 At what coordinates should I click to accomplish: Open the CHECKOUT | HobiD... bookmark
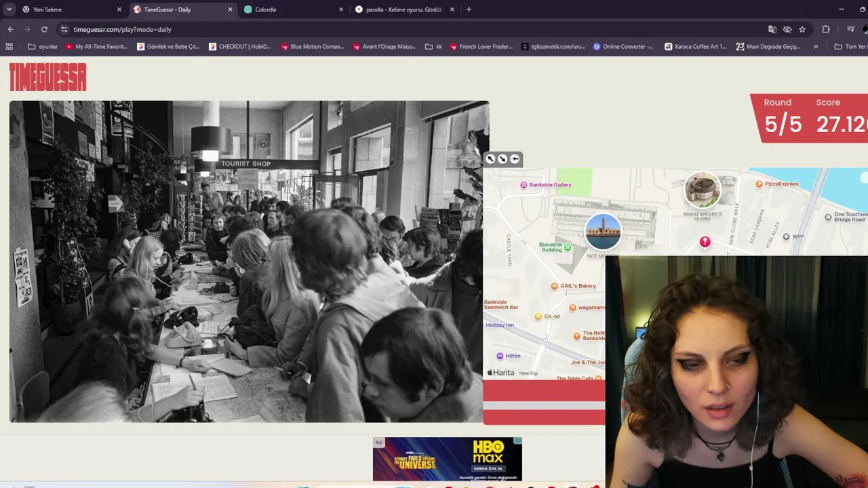pyautogui.click(x=240, y=47)
